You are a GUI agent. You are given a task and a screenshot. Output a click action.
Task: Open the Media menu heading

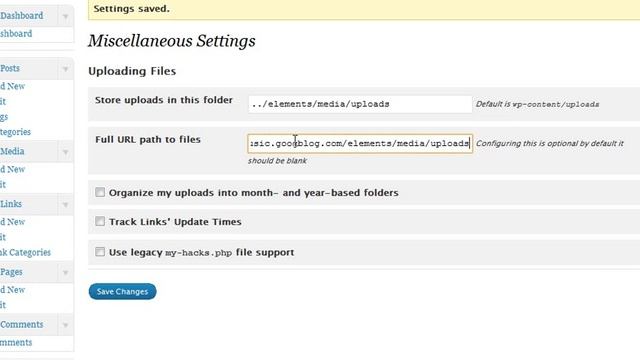click(12, 151)
